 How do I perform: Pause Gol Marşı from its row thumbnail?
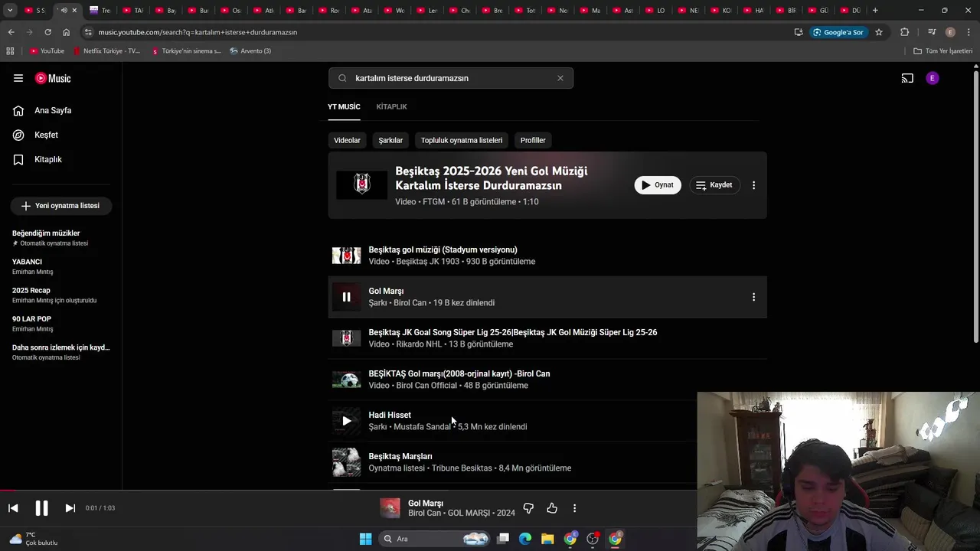[346, 297]
